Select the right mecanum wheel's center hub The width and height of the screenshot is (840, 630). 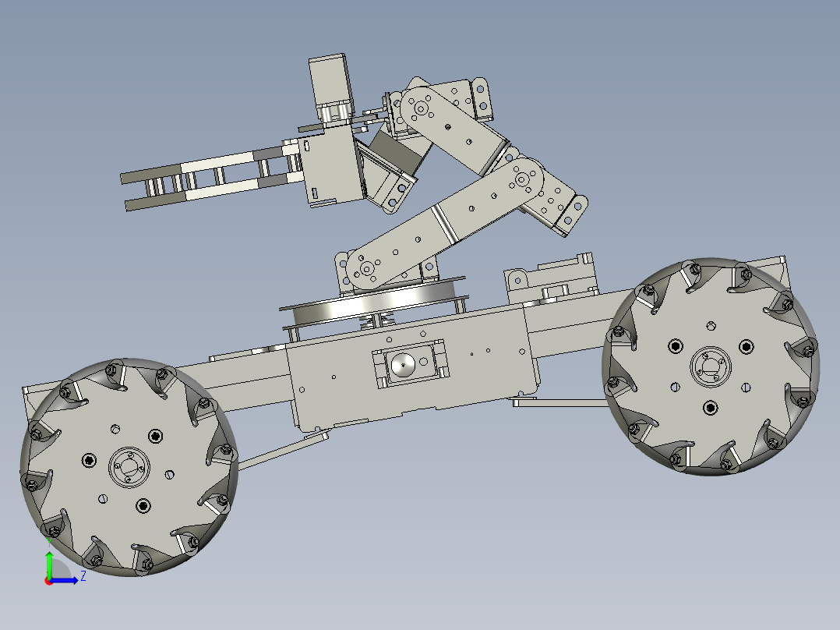coord(711,367)
